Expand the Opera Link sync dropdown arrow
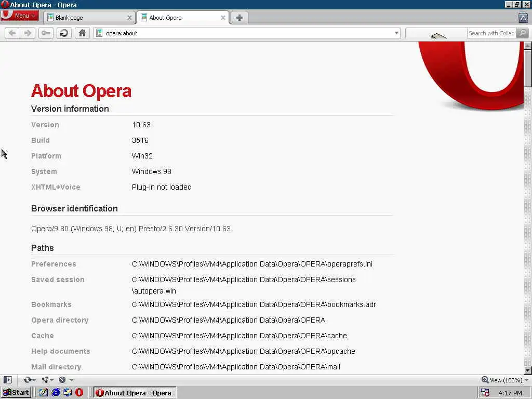The width and height of the screenshot is (532, 399). click(x=34, y=380)
